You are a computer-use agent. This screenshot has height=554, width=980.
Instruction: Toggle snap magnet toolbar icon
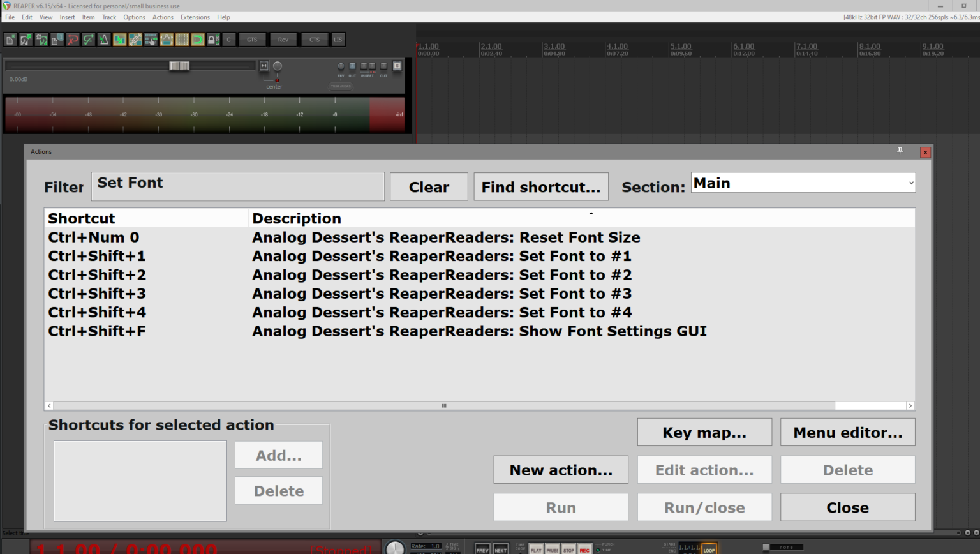pyautogui.click(x=197, y=40)
